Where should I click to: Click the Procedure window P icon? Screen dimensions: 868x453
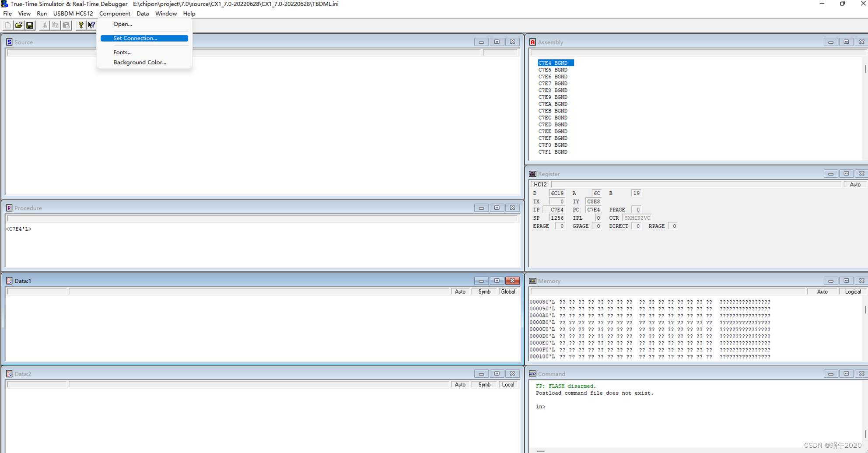(9, 208)
